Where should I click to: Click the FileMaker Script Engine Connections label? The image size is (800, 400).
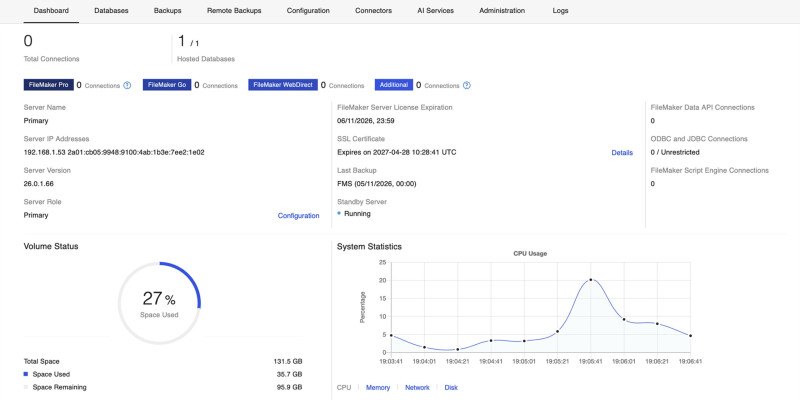tap(710, 170)
